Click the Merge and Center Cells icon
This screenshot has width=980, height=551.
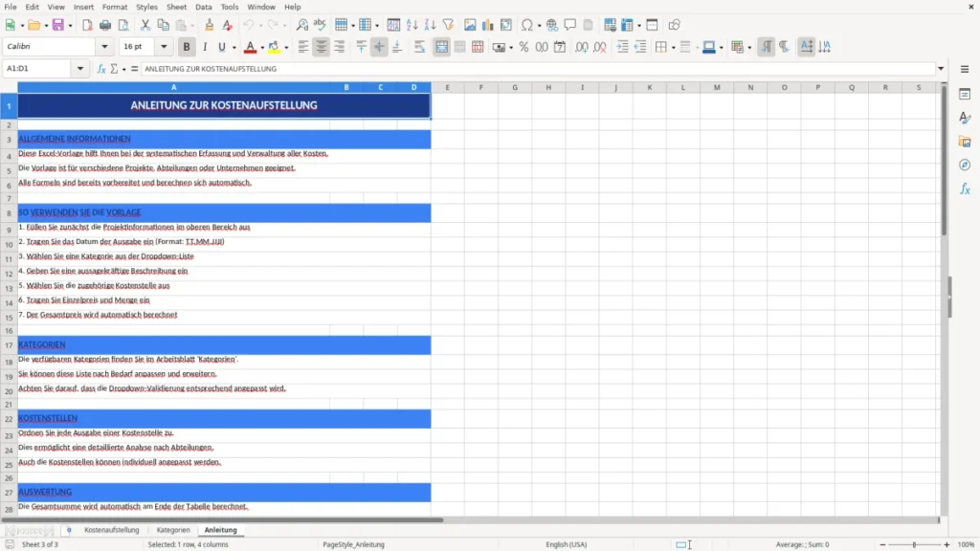(442, 47)
